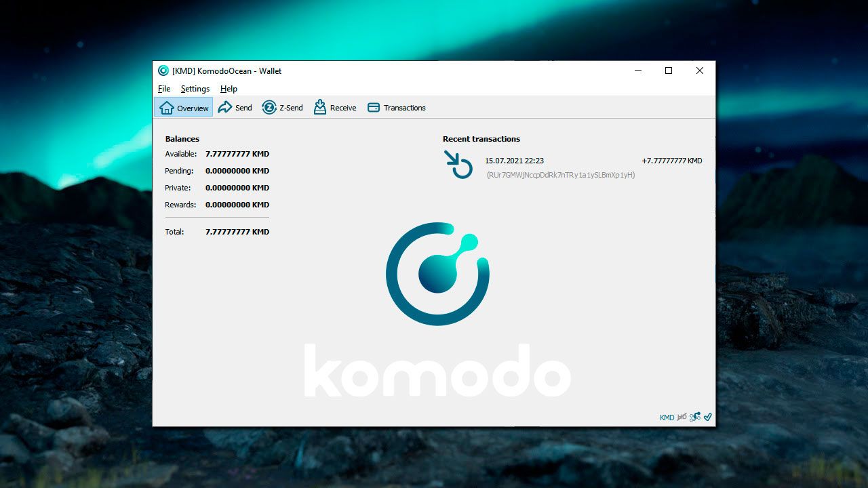
Task: Select the Overview home icon
Action: (x=167, y=107)
